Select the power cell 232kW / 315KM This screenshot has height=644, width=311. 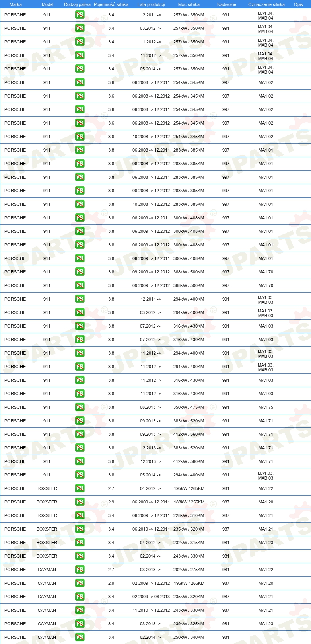[x=189, y=543]
